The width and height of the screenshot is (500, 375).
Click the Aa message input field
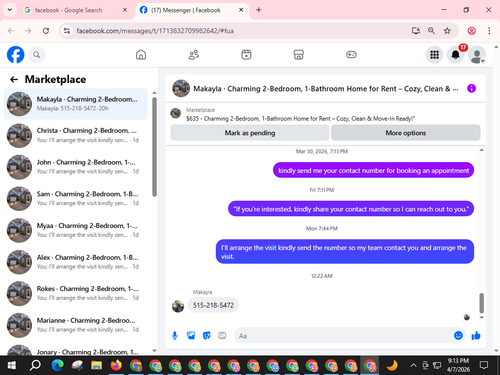click(x=343, y=336)
